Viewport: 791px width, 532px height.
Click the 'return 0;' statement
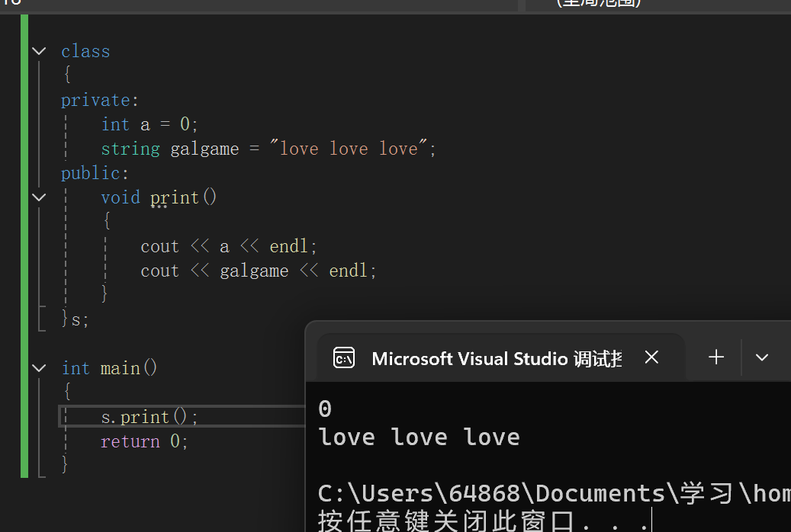[x=144, y=441]
